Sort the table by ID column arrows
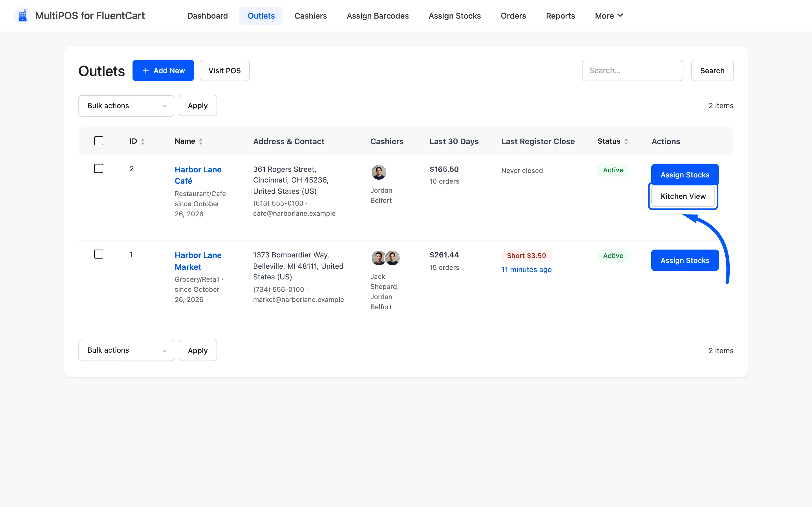Viewport: 812px width, 507px height. pyautogui.click(x=143, y=141)
